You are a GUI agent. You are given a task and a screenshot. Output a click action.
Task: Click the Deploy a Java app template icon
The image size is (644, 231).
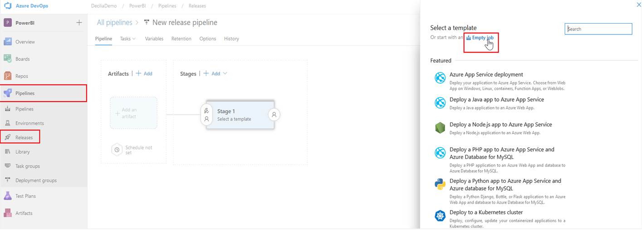point(440,103)
